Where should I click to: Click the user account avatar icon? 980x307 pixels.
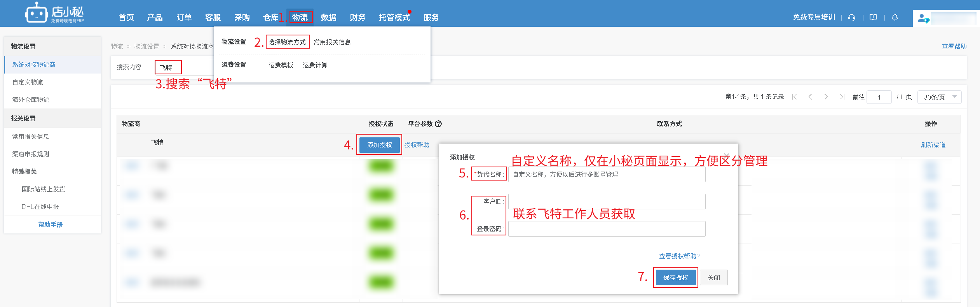tap(922, 18)
